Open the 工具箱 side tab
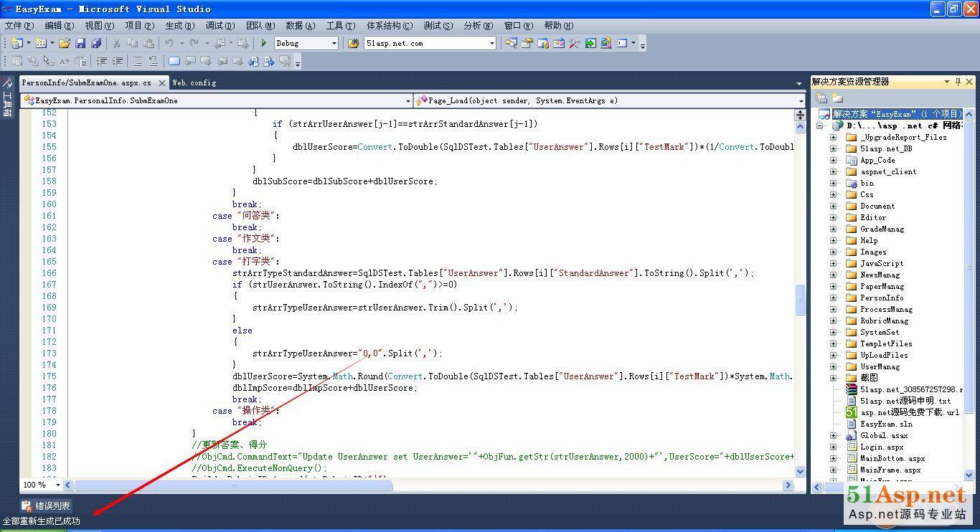 tap(7, 97)
